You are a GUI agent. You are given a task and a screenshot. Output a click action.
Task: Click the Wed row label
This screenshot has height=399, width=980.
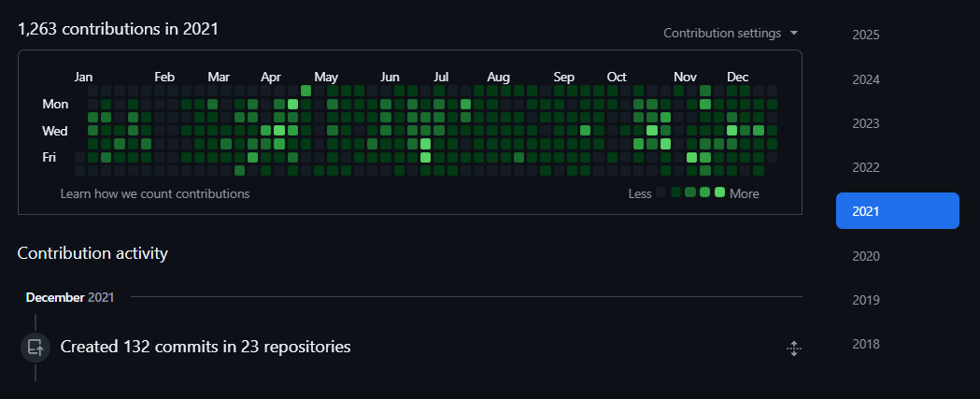click(x=55, y=131)
